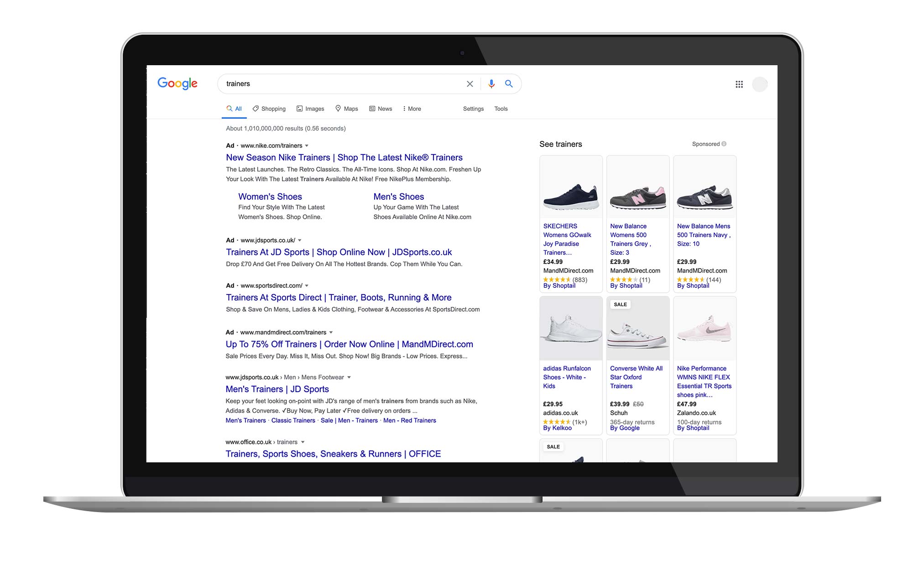Expand the jdsports.co.uk ad dropdown arrow
924x585 pixels.
pyautogui.click(x=300, y=240)
